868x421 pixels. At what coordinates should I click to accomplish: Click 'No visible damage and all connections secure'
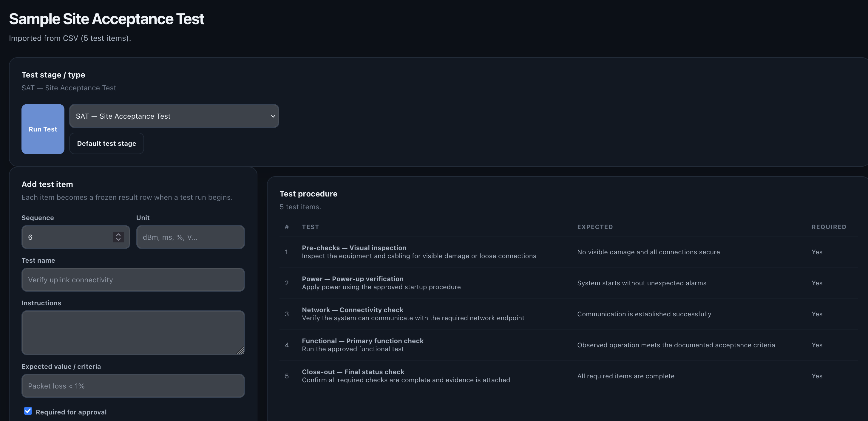(648, 252)
